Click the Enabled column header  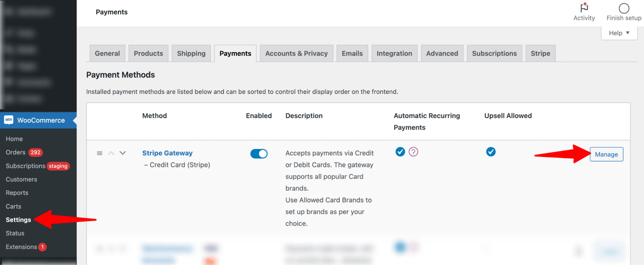[259, 116]
